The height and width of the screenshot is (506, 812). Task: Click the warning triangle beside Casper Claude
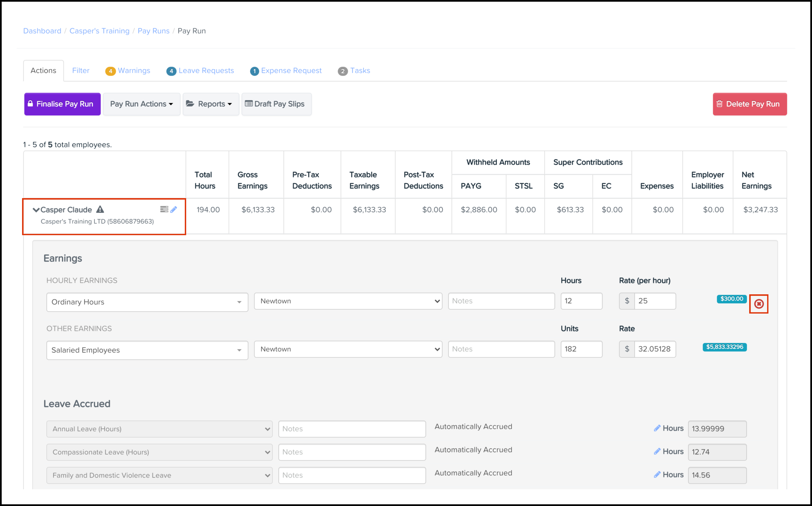100,209
